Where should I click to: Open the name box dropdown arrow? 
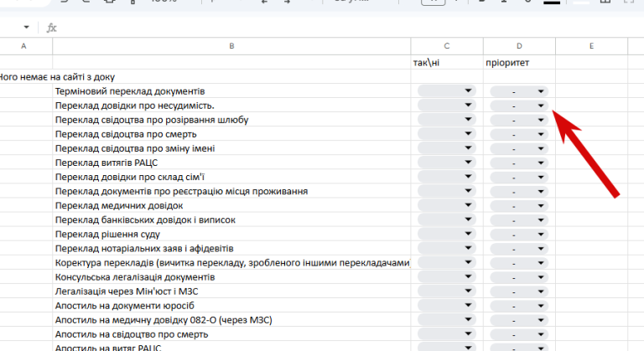click(26, 28)
